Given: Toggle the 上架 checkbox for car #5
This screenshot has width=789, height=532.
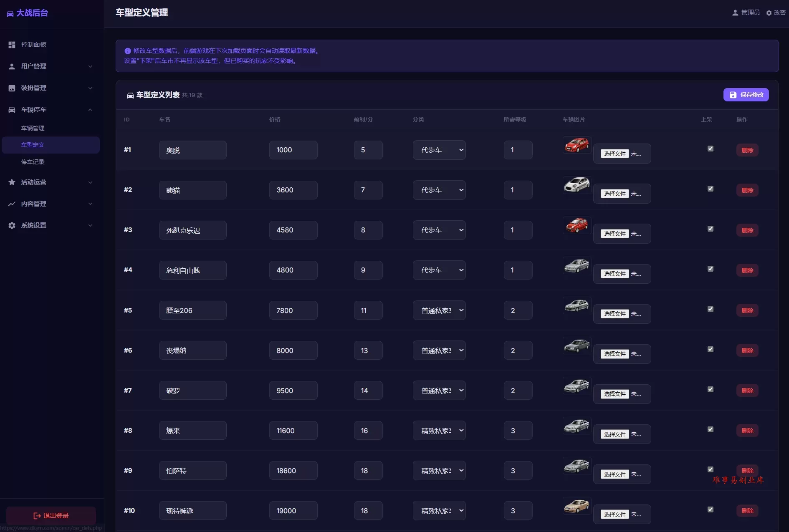Looking at the screenshot, I should (x=711, y=309).
